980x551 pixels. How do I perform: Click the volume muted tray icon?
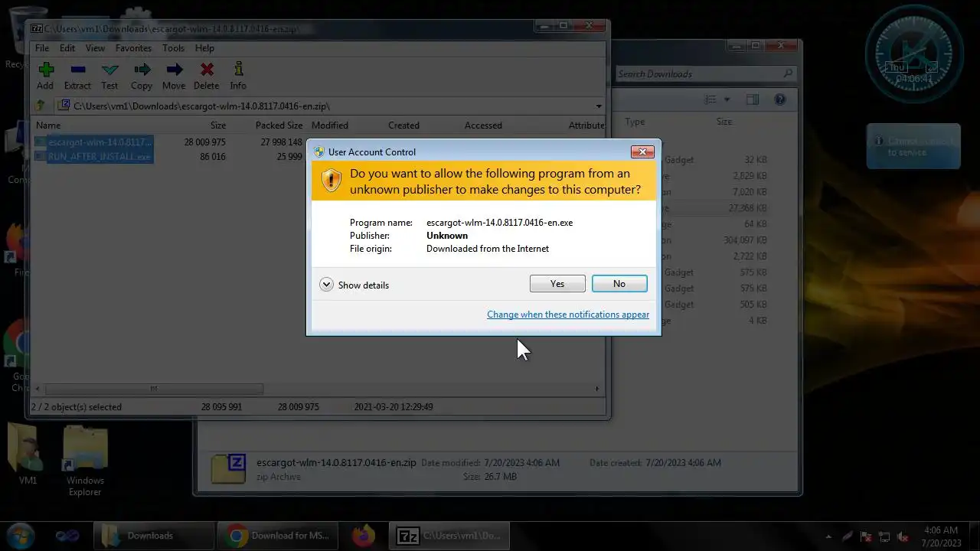[x=903, y=536]
